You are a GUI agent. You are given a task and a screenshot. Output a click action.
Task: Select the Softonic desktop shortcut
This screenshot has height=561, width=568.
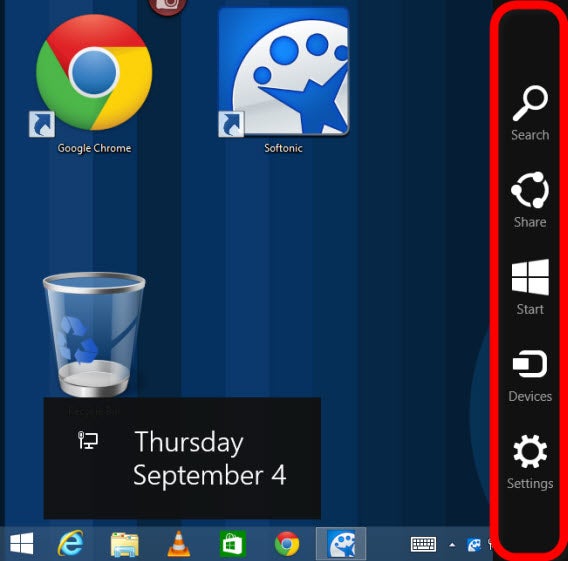coord(283,81)
